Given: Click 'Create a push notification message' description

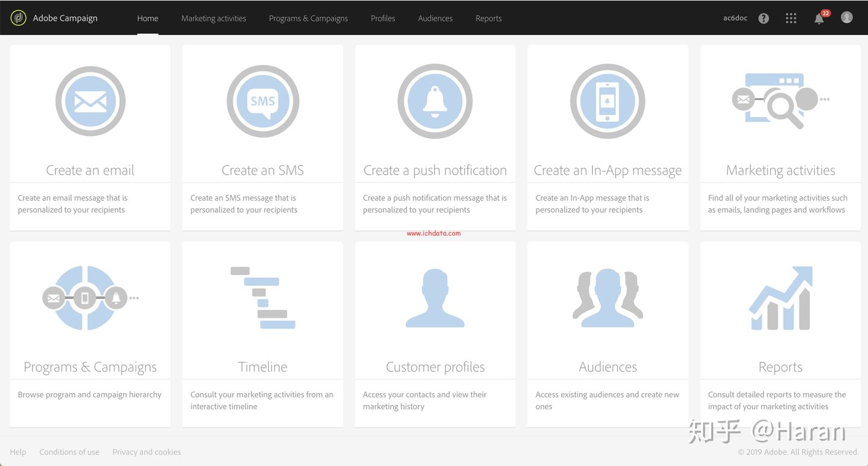Looking at the screenshot, I should click(x=435, y=204).
